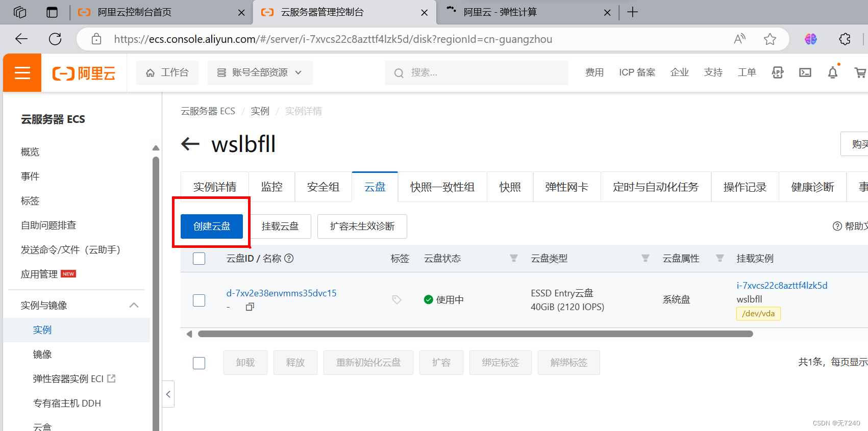Close the 阿里云 - 弹性计算 tab
Viewport: 868px width, 431px height.
607,13
